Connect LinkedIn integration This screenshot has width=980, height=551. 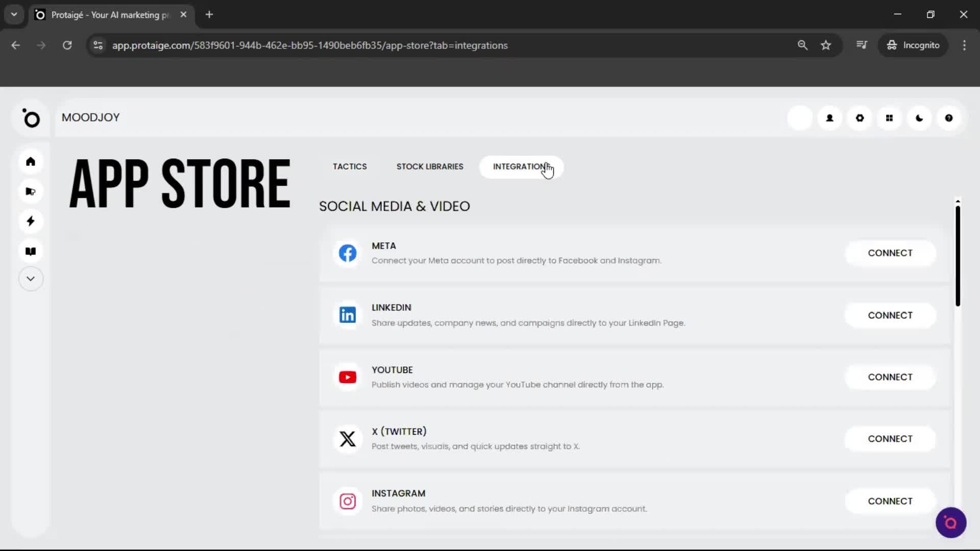click(x=891, y=315)
